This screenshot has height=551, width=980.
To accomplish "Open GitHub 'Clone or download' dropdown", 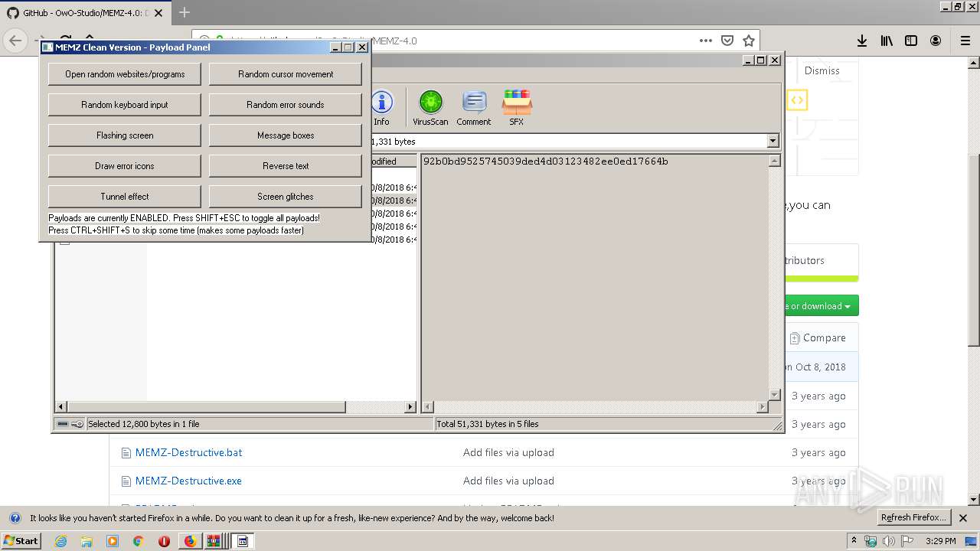I will [x=821, y=306].
